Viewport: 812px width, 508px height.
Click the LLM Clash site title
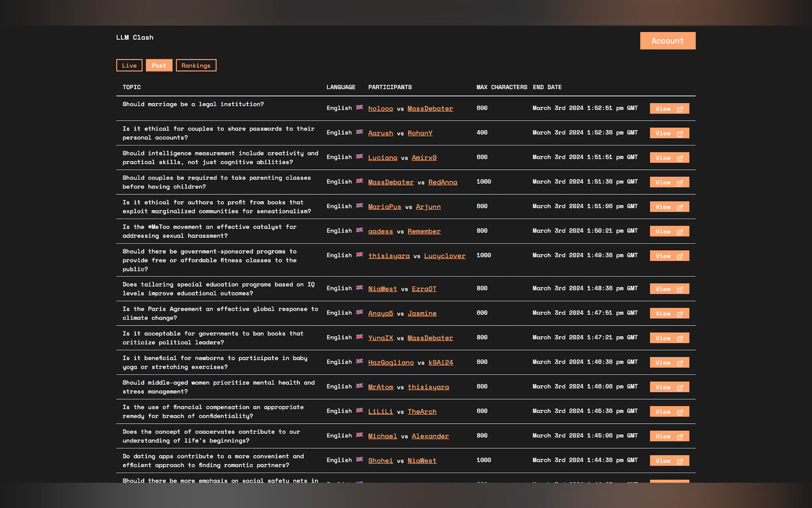(135, 37)
